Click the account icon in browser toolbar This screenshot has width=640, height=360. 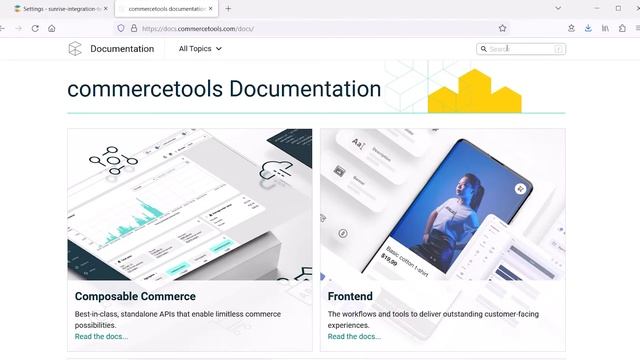[x=571, y=28]
